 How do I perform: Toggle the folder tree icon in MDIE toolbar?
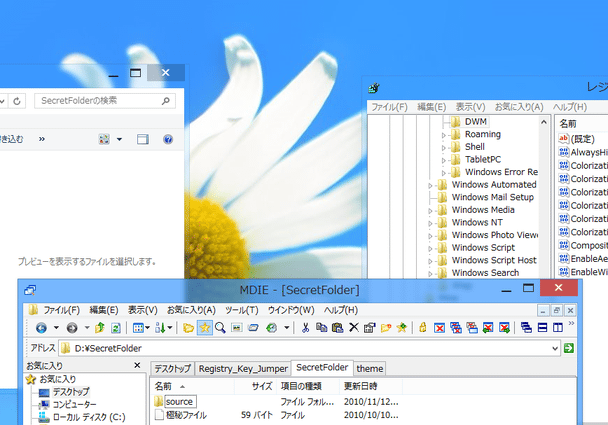click(x=188, y=328)
